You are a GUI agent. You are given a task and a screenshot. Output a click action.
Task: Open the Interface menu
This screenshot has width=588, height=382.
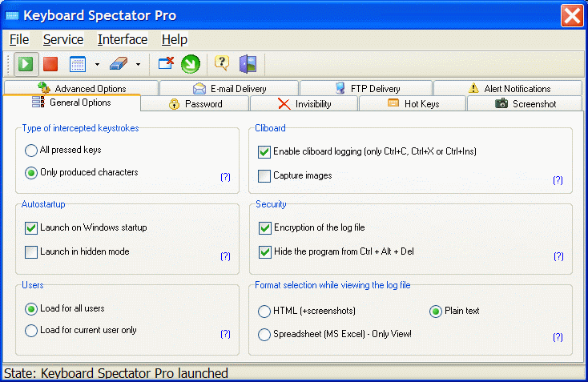[123, 39]
